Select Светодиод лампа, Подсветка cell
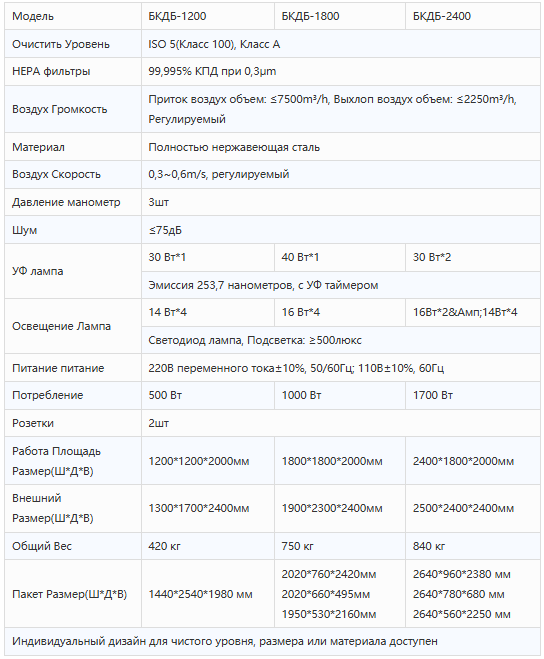This screenshot has height=659, width=544. coord(341,340)
